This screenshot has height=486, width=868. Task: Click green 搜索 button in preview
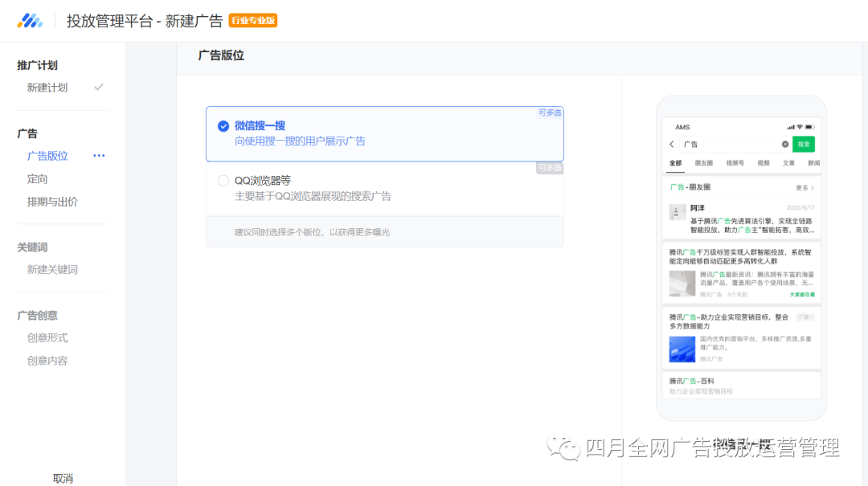point(804,145)
